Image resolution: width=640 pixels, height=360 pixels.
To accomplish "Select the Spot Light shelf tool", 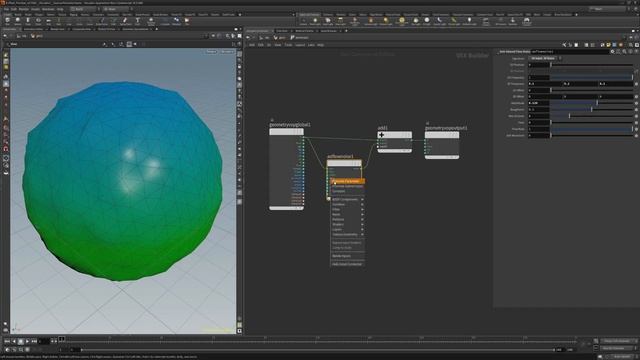I will pyautogui.click(x=328, y=21).
